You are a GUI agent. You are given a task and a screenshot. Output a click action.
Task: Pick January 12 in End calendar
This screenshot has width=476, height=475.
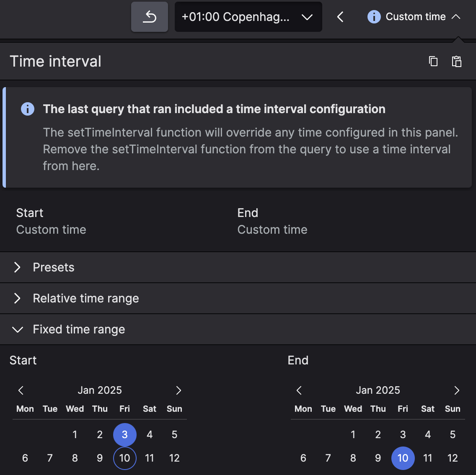tap(453, 458)
